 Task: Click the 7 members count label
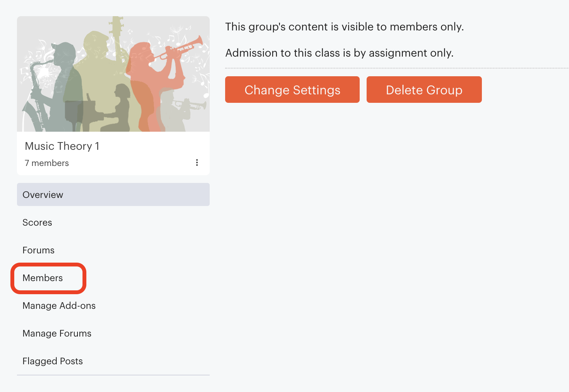[47, 162]
